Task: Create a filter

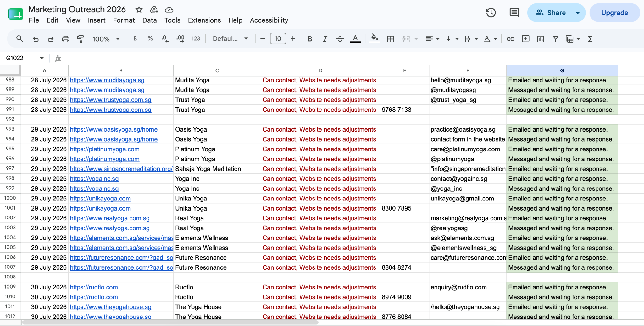Action: pos(555,39)
